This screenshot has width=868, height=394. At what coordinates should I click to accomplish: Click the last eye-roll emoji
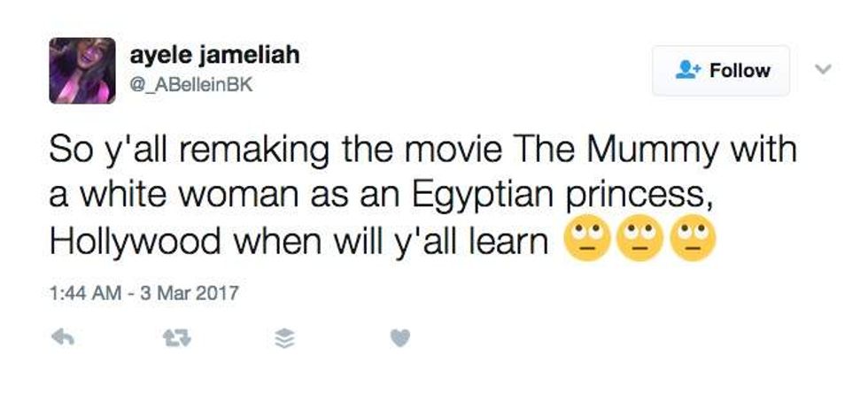692,241
